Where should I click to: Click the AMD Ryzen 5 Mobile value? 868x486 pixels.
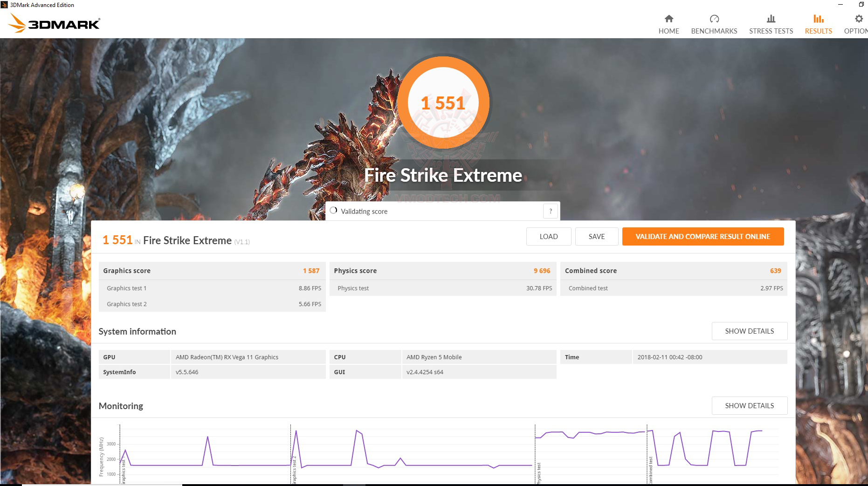pos(434,357)
